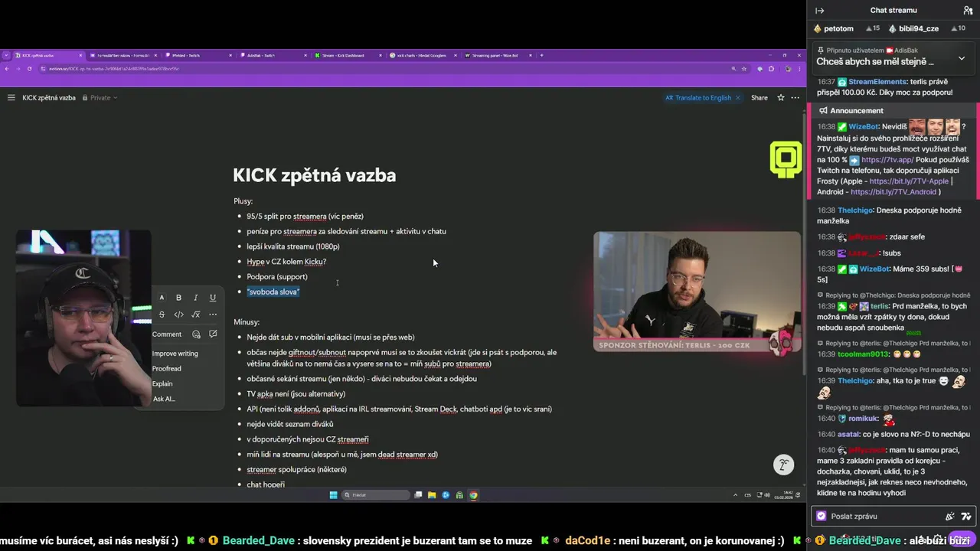Open bit.ly/7TV_Android link in chat

click(x=893, y=192)
